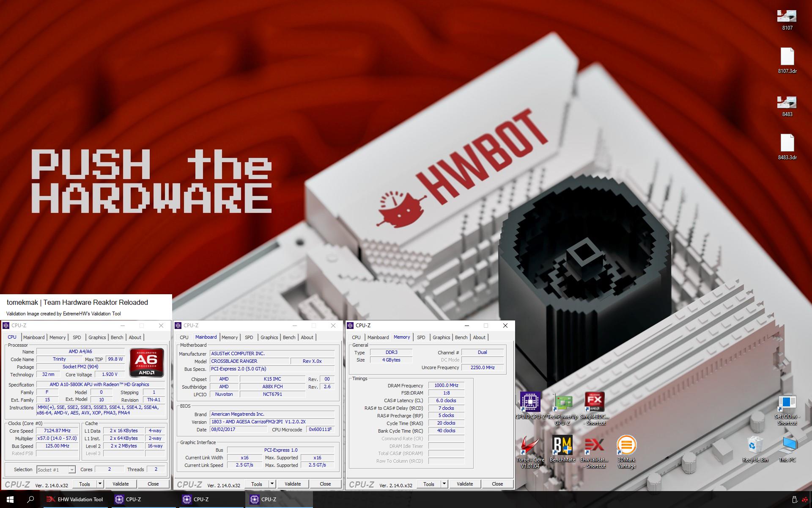Switch to SPD tab in CPU window

point(77,337)
